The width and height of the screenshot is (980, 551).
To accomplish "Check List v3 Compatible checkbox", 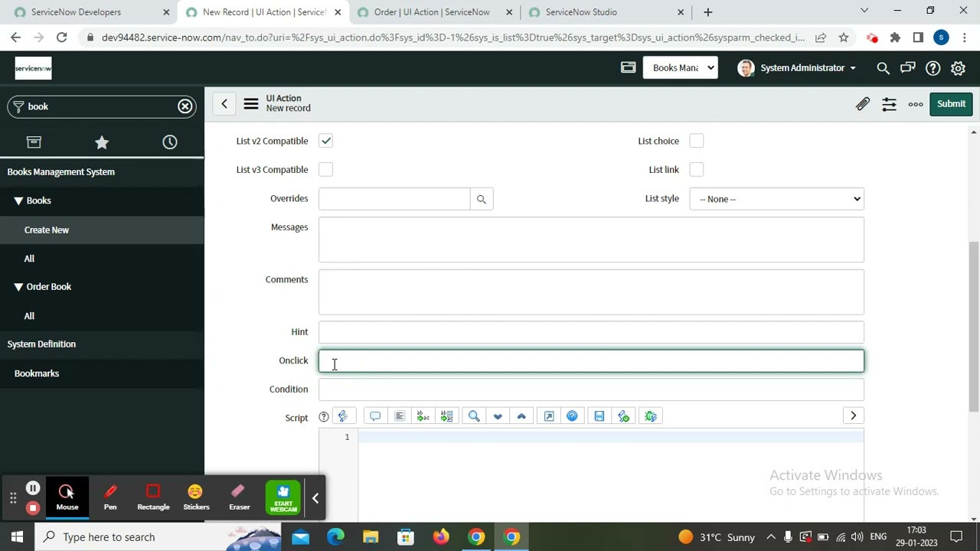I will [325, 169].
